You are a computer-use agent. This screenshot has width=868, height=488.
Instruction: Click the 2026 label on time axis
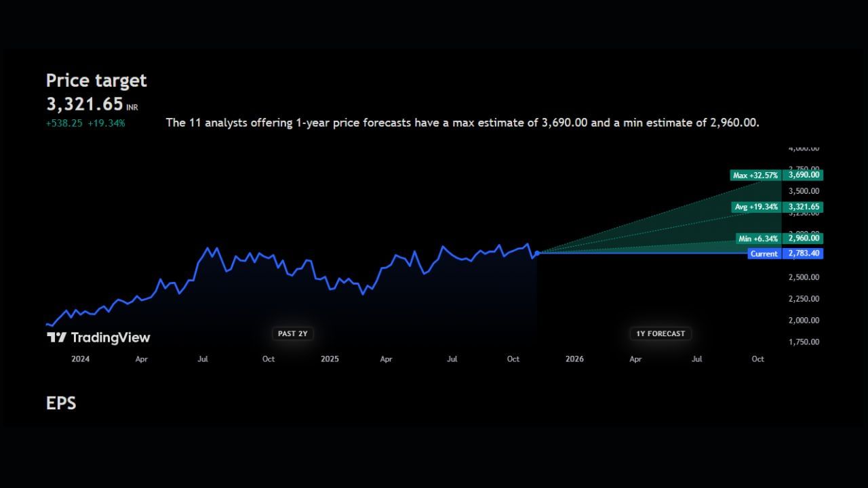[574, 359]
